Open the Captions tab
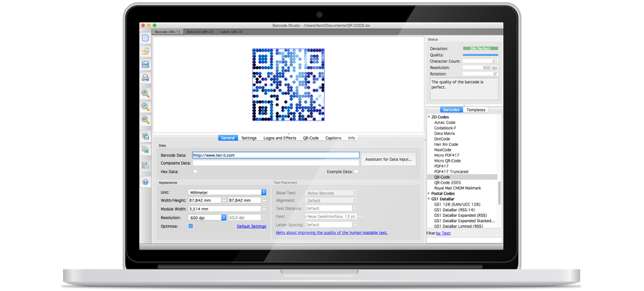Screen dimensions: 644x291 [x=334, y=138]
